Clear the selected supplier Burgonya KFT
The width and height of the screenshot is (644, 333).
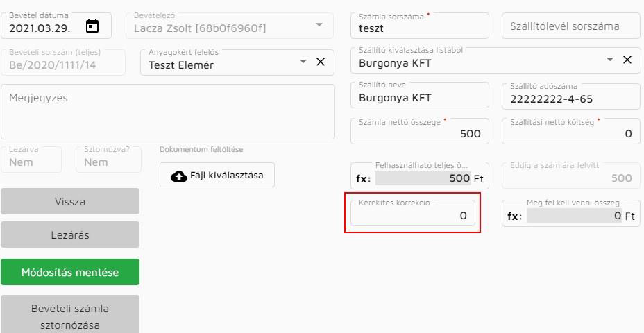click(627, 60)
